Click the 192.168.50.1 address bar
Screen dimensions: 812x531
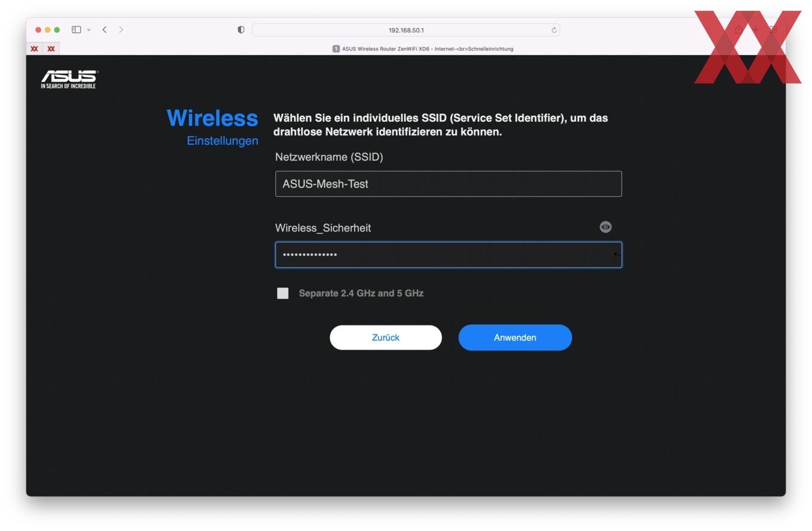click(x=406, y=30)
